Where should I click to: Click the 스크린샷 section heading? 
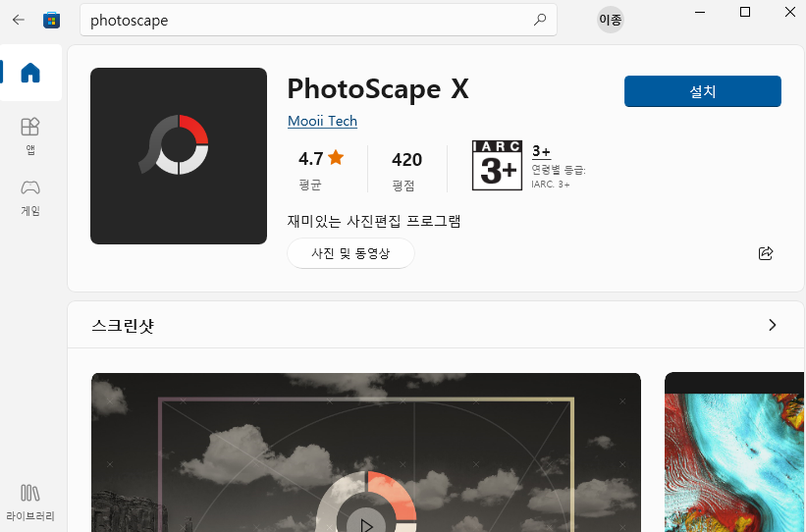123,326
